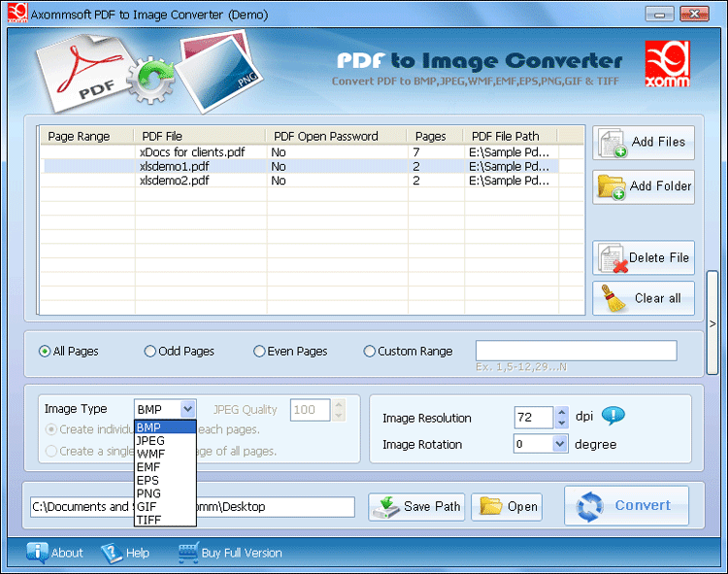Image resolution: width=728 pixels, height=574 pixels.
Task: Click the PDF File column header
Action: tap(200, 136)
